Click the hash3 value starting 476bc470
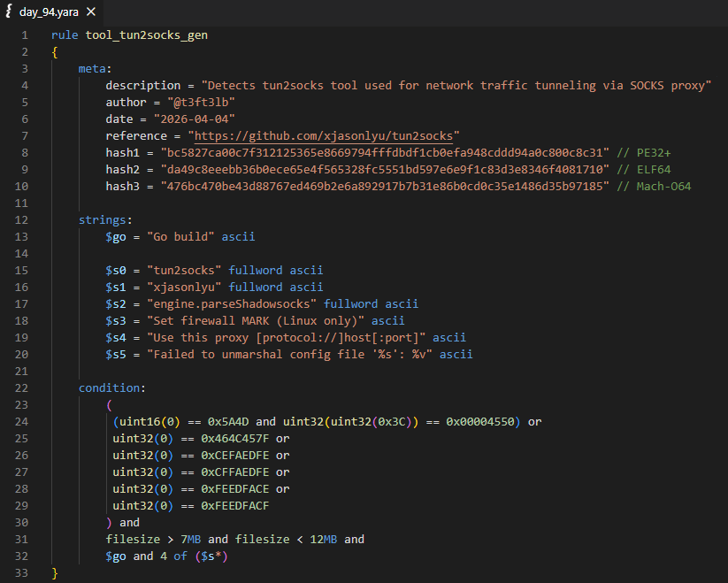728x583 pixels. point(385,186)
